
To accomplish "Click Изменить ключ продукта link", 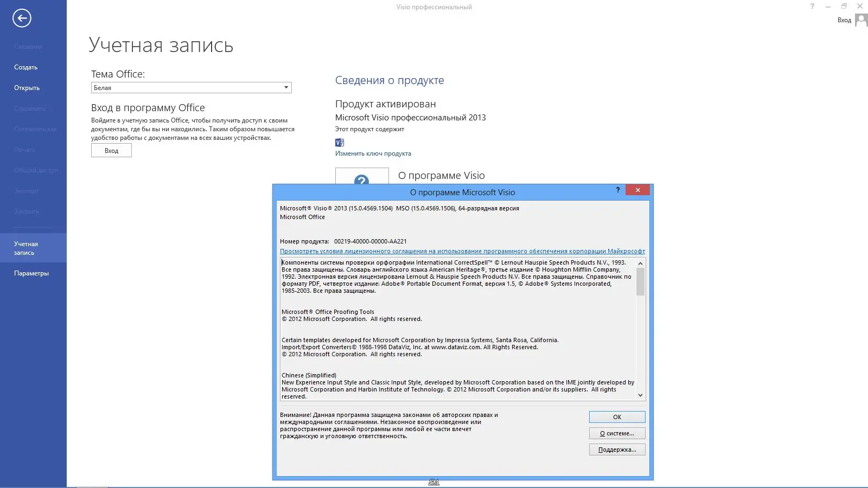I will pos(373,153).
